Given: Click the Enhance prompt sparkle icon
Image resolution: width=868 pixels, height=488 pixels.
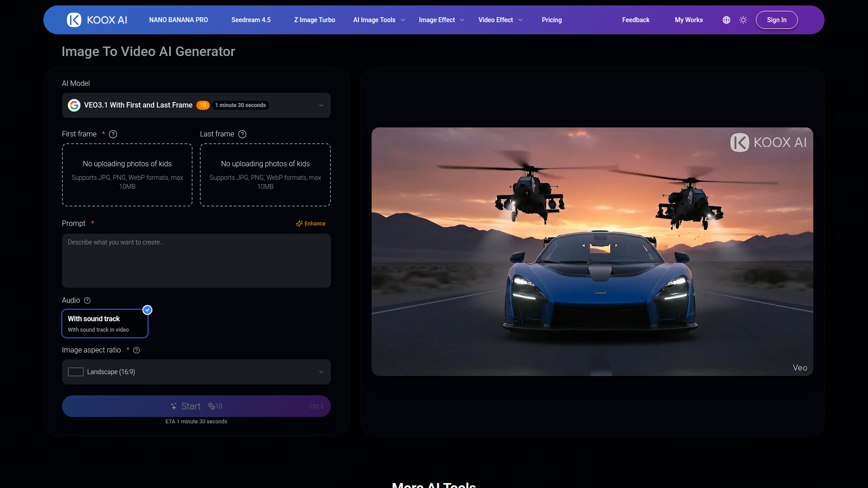Looking at the screenshot, I should click(x=299, y=224).
